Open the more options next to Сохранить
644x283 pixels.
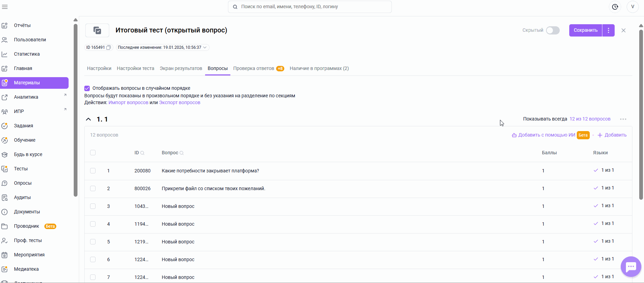pos(609,30)
